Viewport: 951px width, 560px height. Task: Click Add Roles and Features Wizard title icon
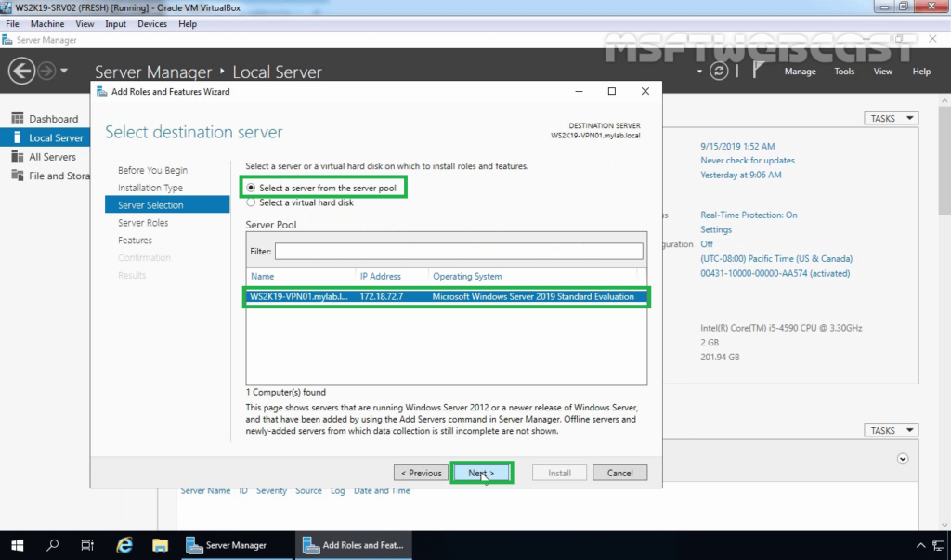point(102,92)
